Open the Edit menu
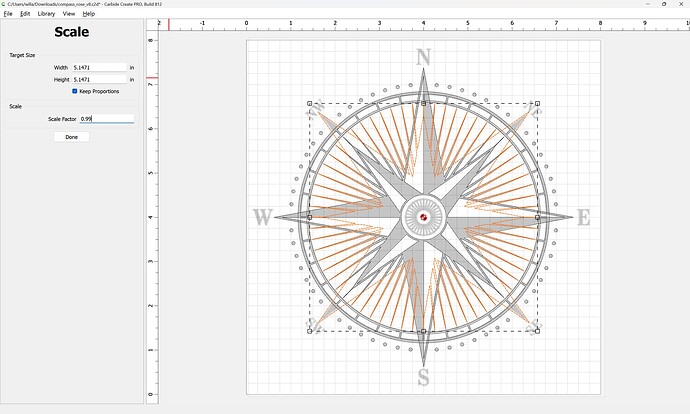 (x=25, y=14)
